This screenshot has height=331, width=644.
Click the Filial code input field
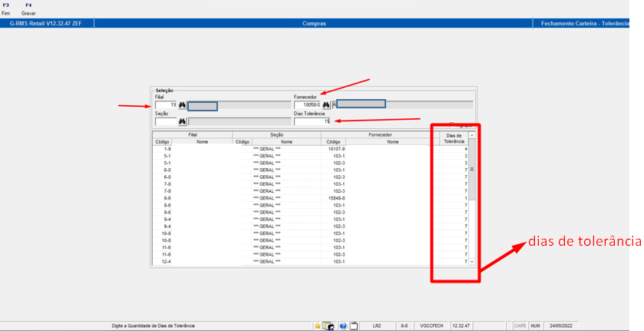166,105
